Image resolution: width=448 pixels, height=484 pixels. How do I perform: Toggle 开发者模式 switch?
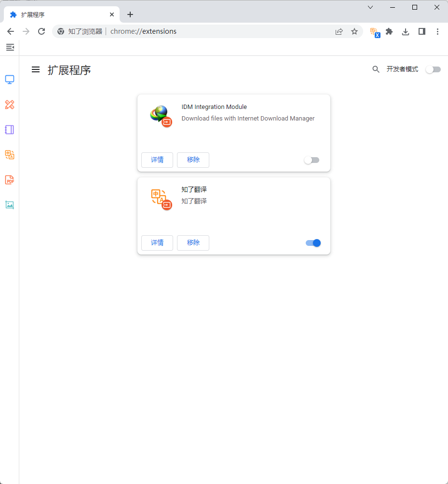433,69
